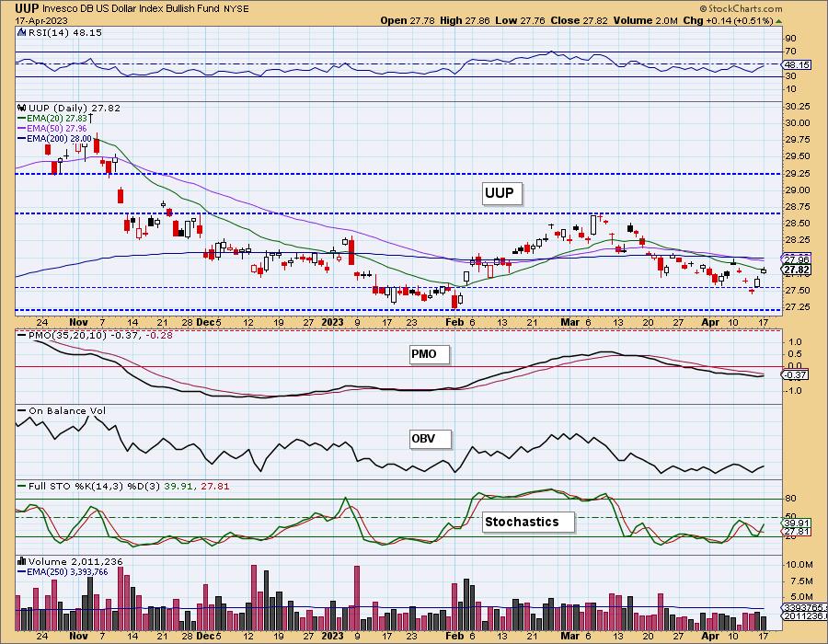Click the OBV annotation box

pos(431,439)
